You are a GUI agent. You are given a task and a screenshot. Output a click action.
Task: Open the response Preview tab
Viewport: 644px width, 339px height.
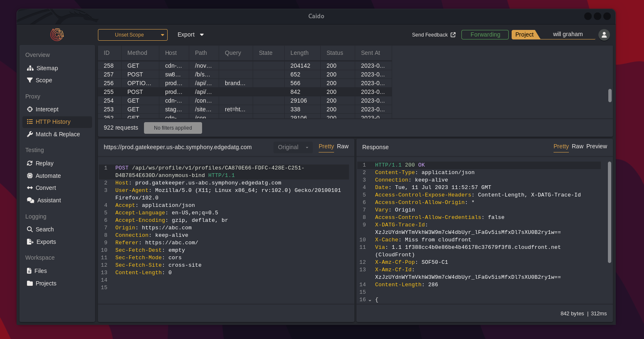point(597,147)
